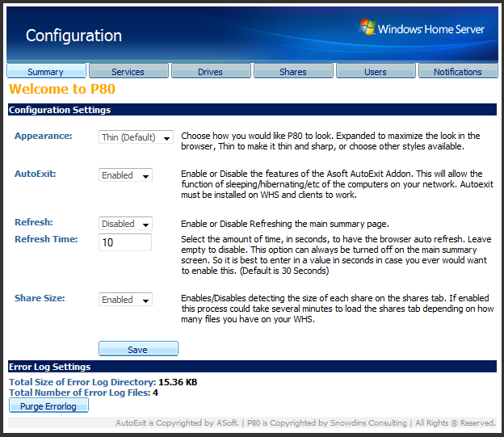Click the Purge Errorlog button
The width and height of the screenshot is (504, 437).
tap(48, 405)
